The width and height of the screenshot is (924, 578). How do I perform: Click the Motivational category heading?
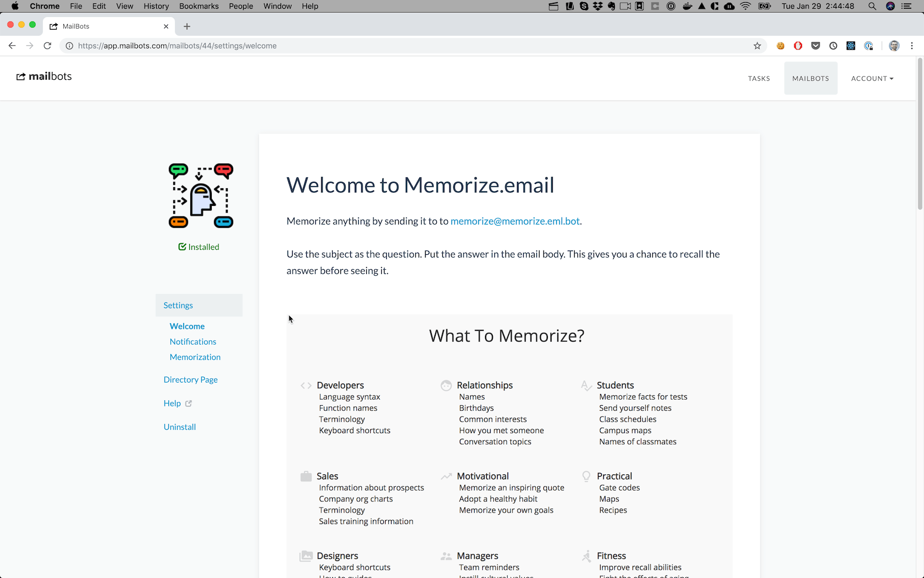pyautogui.click(x=483, y=476)
